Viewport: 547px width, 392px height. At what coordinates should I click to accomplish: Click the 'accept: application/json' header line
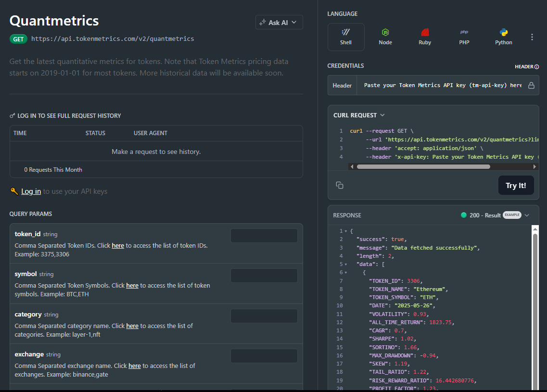point(424,148)
